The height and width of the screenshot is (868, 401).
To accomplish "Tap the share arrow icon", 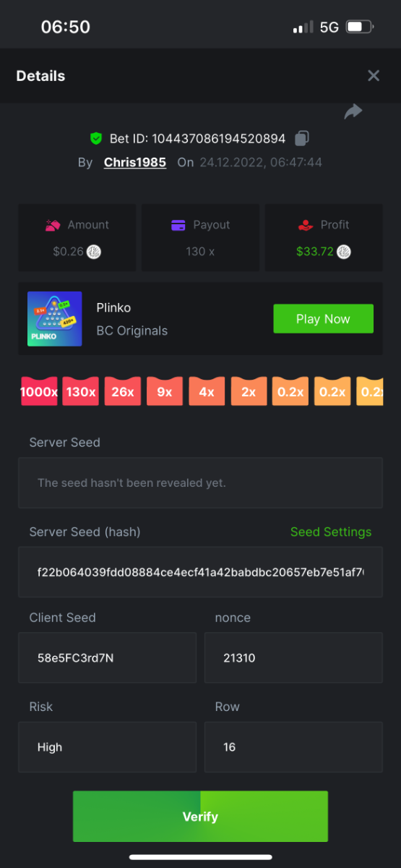I will tap(353, 112).
